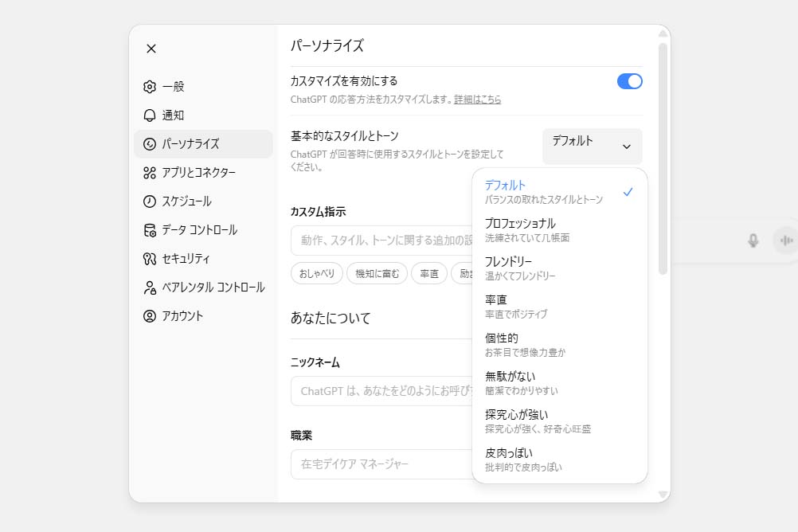Click the 通知 bell icon

click(x=150, y=115)
